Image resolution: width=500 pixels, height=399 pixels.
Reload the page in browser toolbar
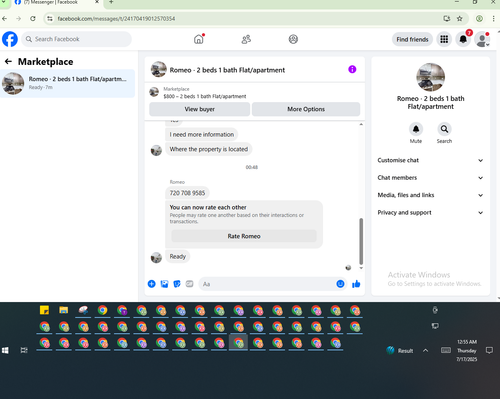33,19
